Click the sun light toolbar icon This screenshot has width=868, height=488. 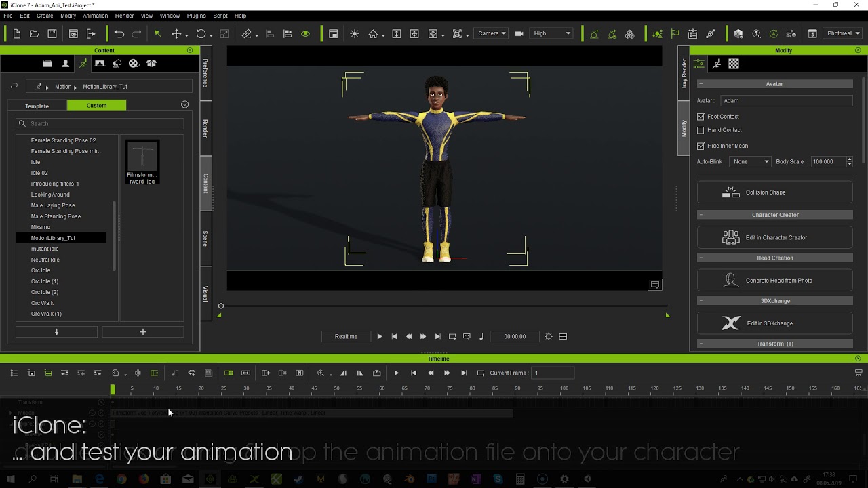tap(355, 33)
